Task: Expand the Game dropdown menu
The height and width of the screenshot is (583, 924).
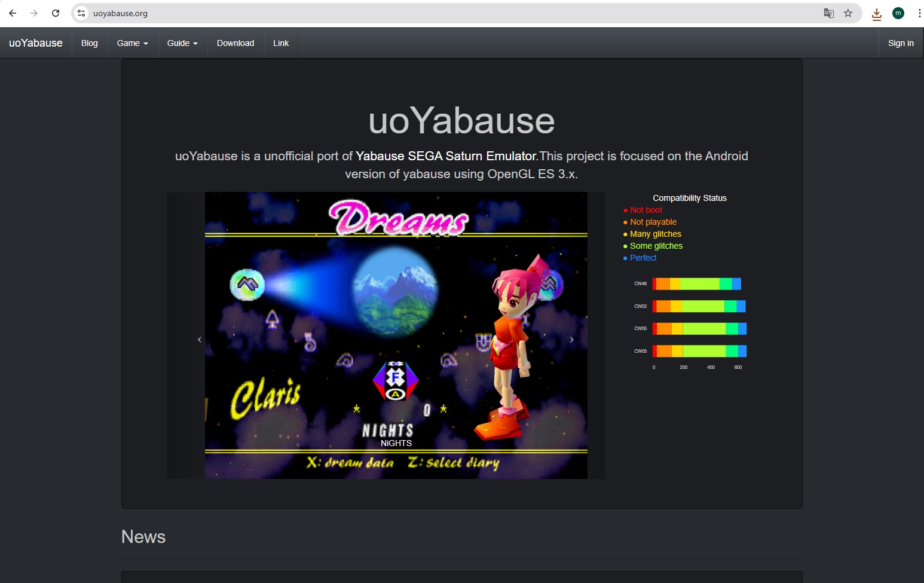Action: click(133, 43)
